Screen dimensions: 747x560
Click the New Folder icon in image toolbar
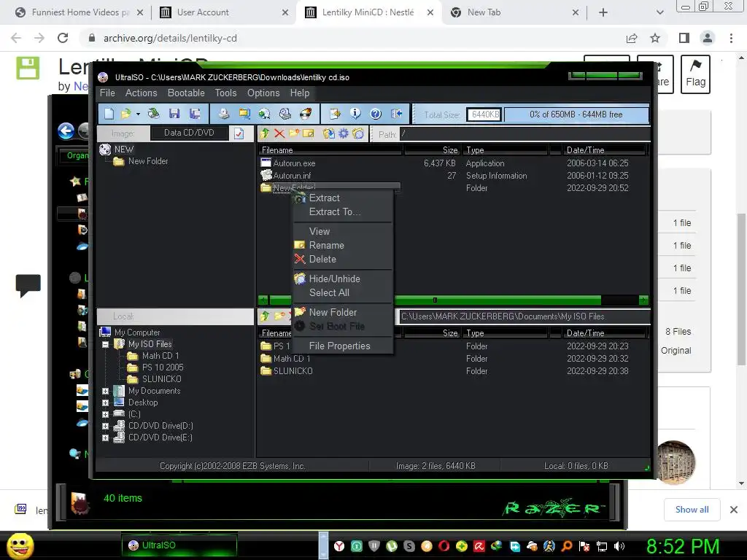[294, 133]
